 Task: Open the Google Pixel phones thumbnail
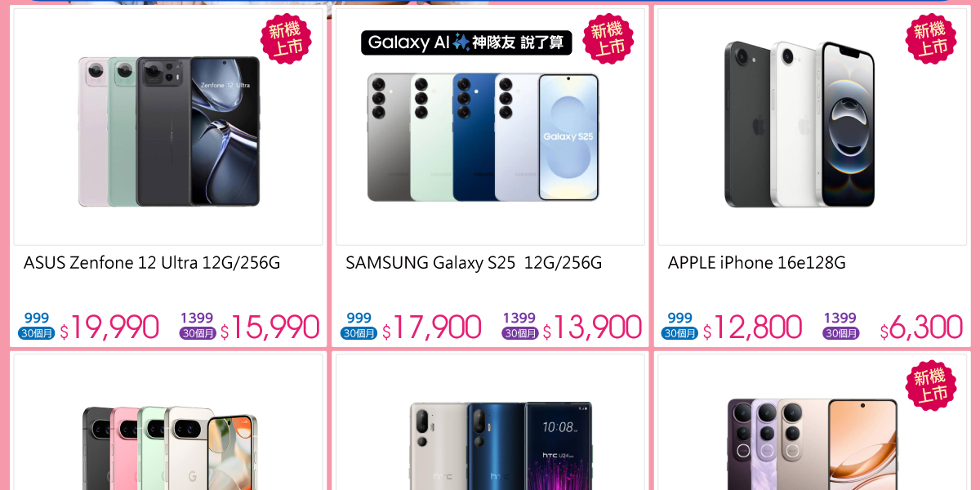pyautogui.click(x=170, y=448)
